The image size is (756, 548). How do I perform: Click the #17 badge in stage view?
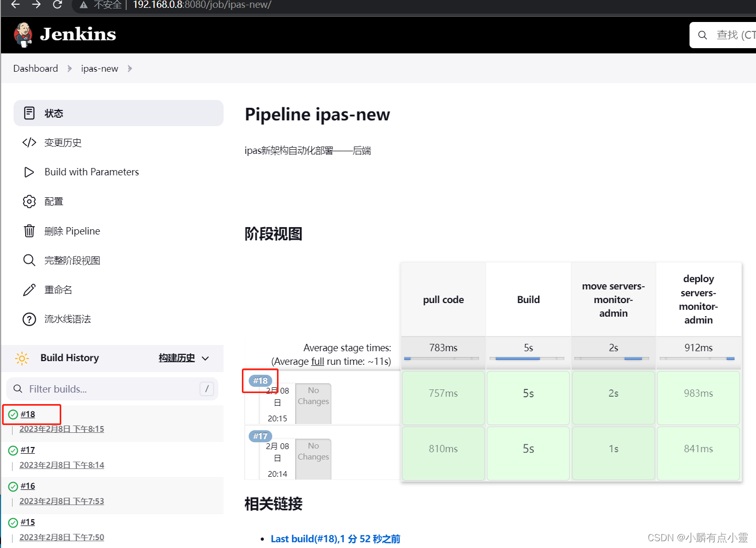coord(260,436)
